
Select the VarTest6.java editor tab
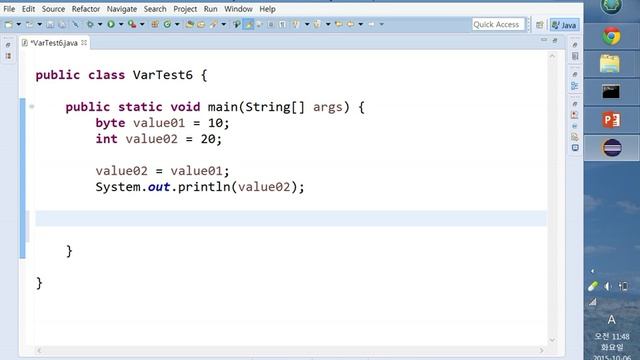pyautogui.click(x=53, y=43)
